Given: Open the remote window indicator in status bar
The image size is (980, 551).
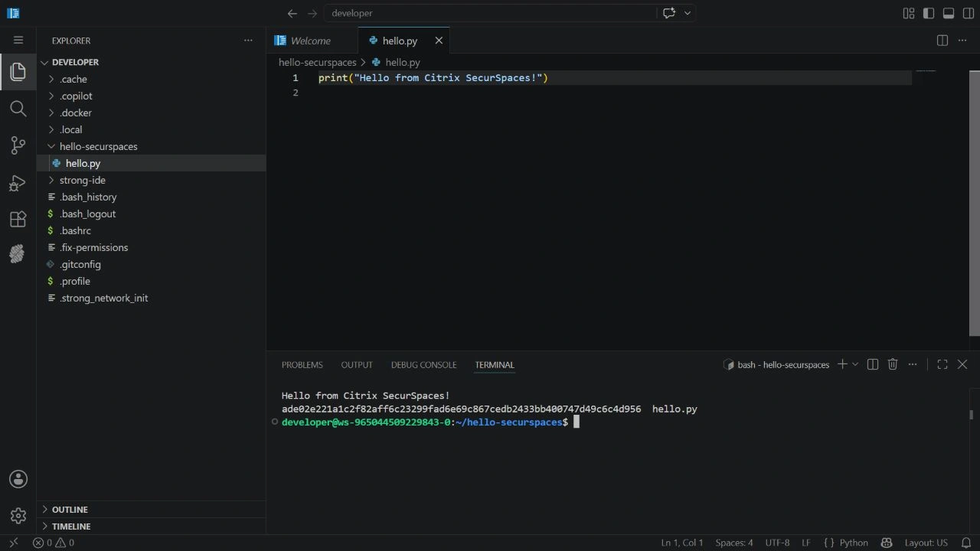Looking at the screenshot, I should pos(14,543).
